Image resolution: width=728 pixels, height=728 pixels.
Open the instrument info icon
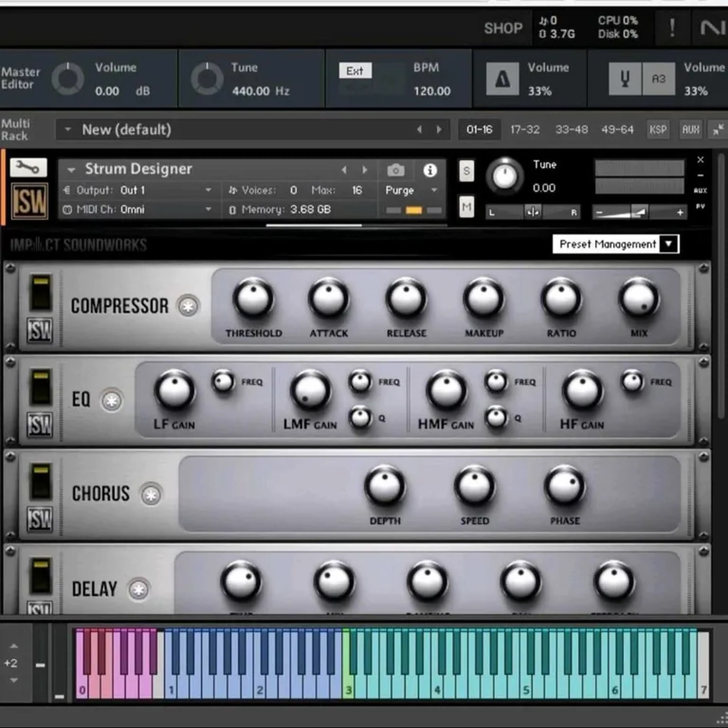[x=430, y=170]
